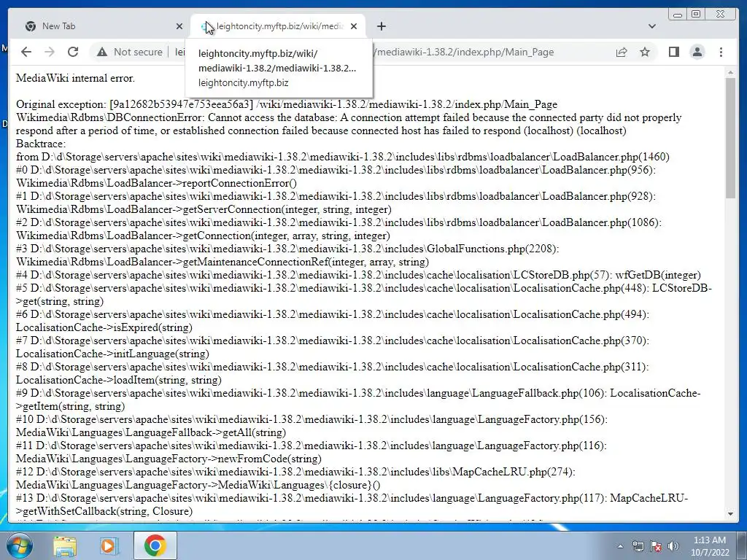747x560 pixels.
Task: Click the '#12' MapCacheLRU.php(274) line
Action: [x=295, y=472]
